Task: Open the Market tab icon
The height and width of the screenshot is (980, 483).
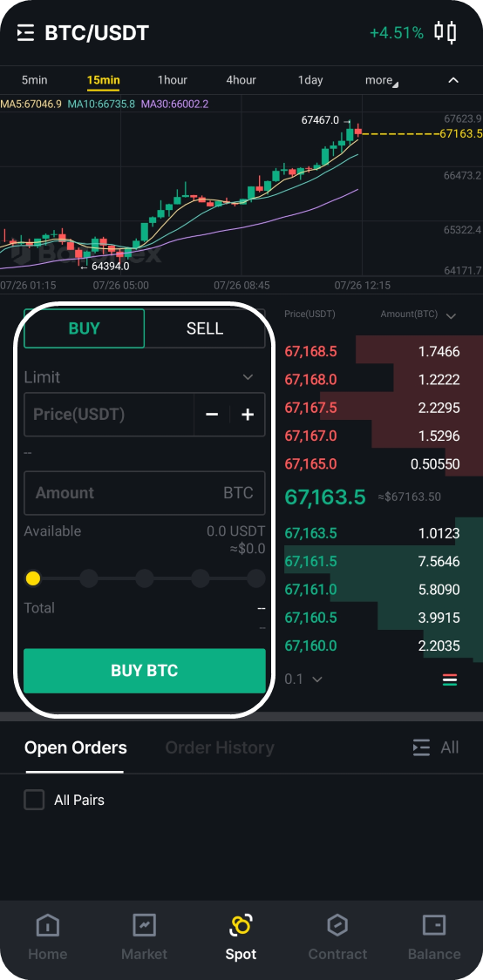Action: (145, 925)
